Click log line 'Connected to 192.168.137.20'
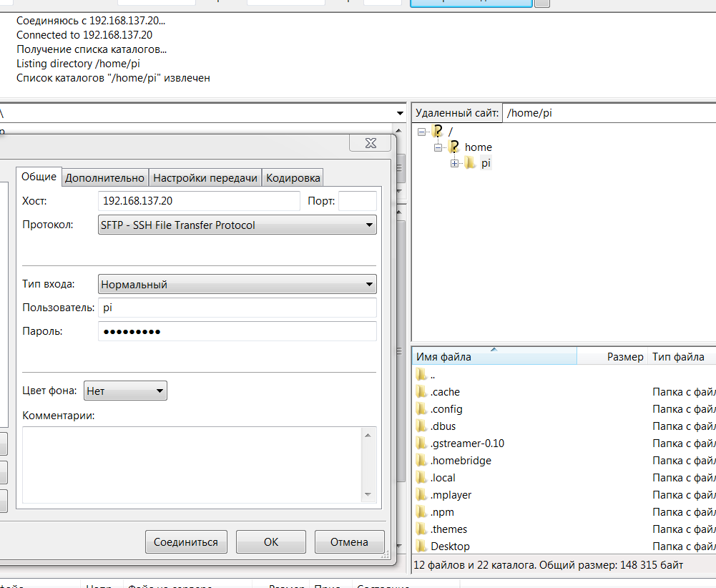Viewport: 716px width, 588px height. point(84,35)
